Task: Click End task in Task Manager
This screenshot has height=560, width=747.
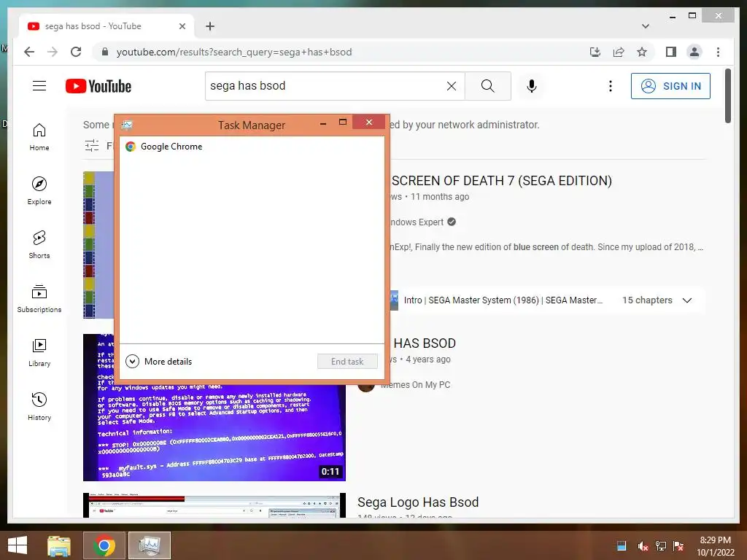Action: coord(347,362)
